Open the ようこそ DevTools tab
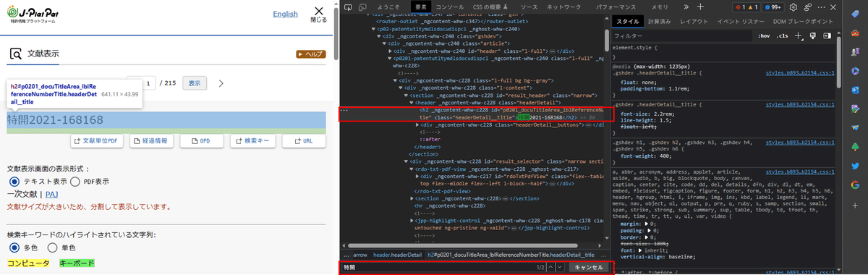This screenshot has height=275, width=868. 388,7
